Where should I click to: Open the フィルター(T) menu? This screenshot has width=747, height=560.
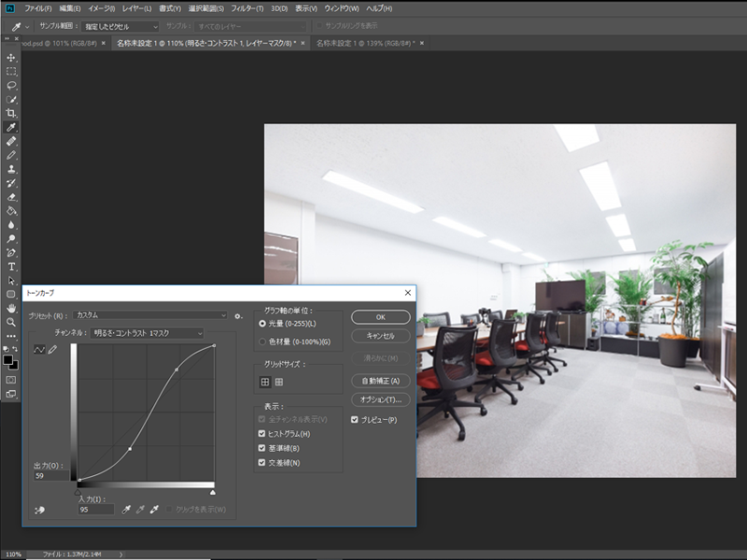247,8
